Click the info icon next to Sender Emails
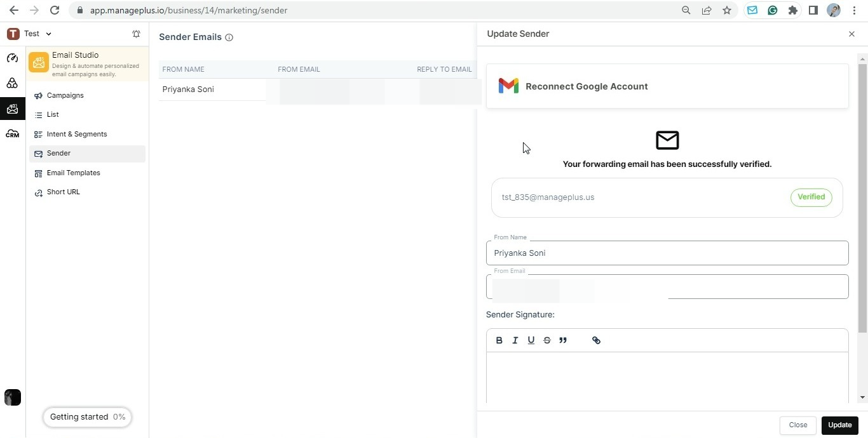 click(229, 37)
